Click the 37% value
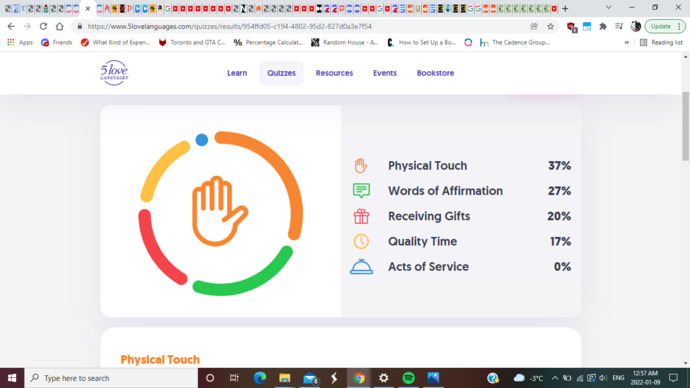 click(x=559, y=165)
